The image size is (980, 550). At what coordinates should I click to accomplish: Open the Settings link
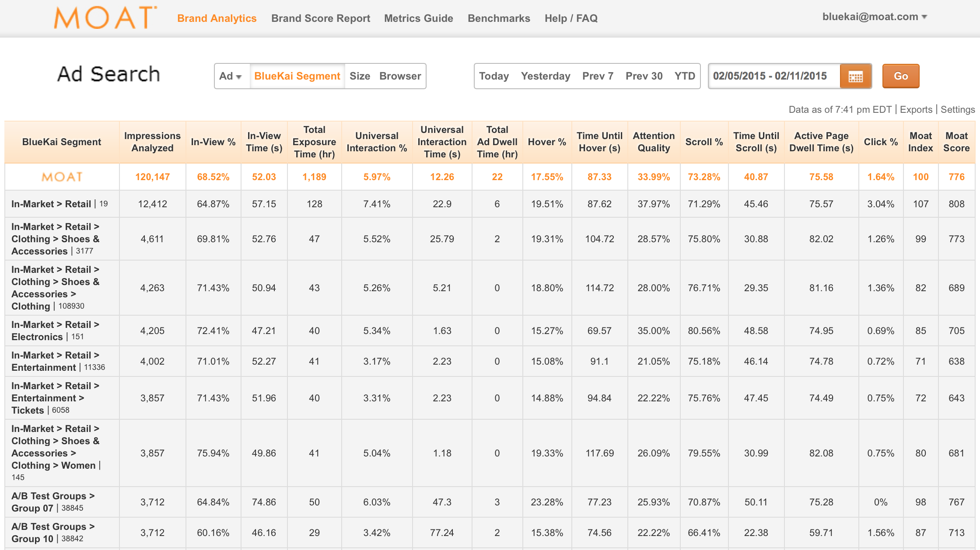coord(957,110)
